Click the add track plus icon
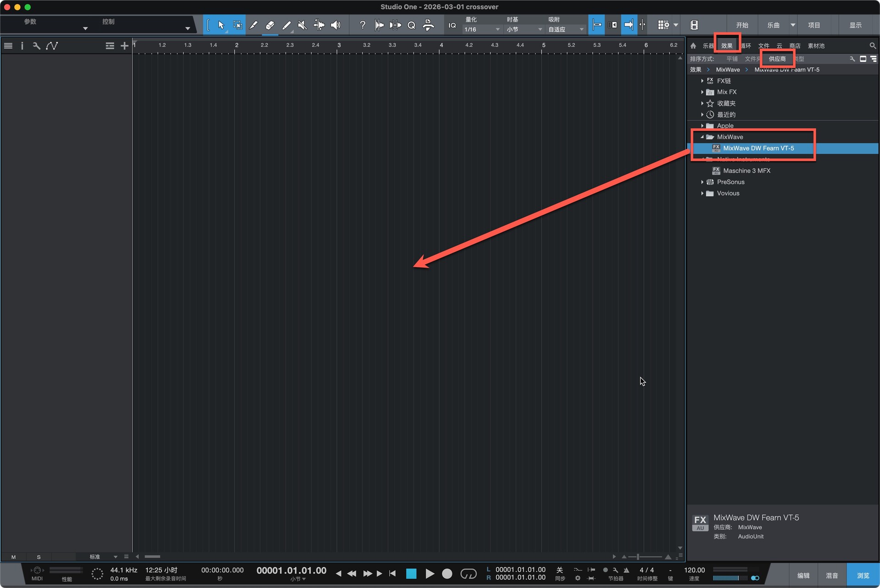880x588 pixels. tap(124, 46)
